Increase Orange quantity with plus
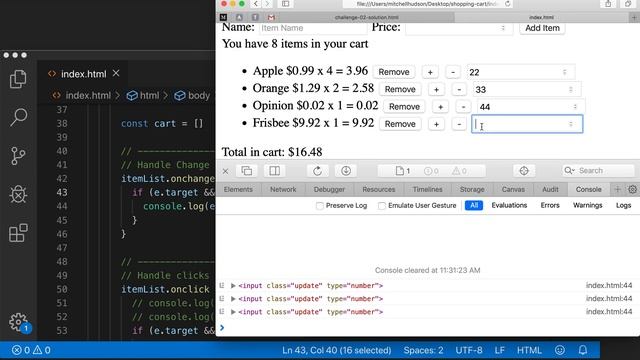The image size is (640, 360). pos(436,89)
